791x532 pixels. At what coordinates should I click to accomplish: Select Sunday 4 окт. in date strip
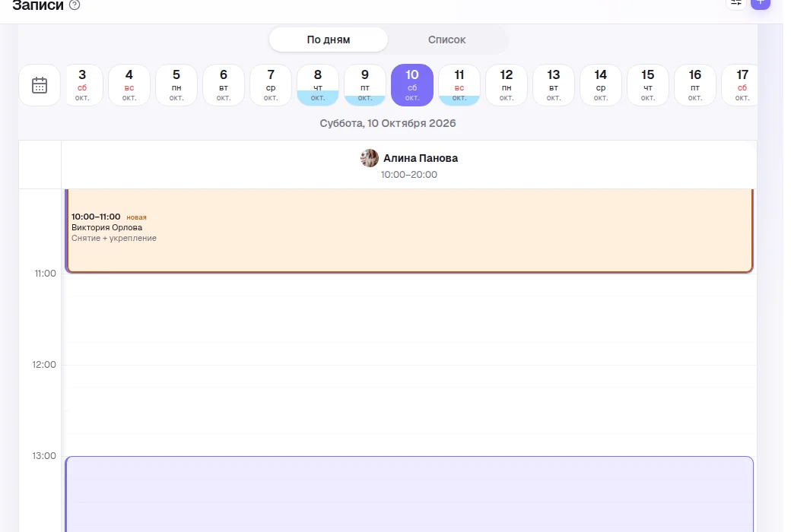(x=129, y=85)
